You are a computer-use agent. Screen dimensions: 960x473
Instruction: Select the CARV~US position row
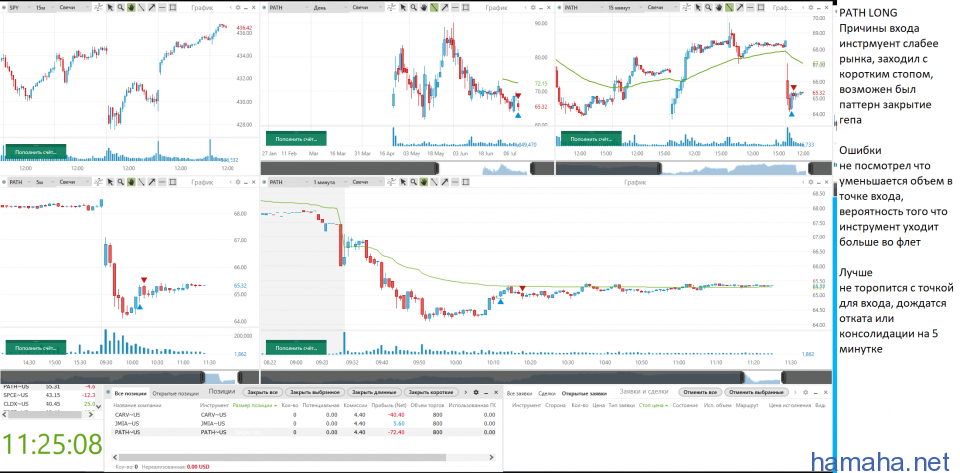(x=304, y=414)
